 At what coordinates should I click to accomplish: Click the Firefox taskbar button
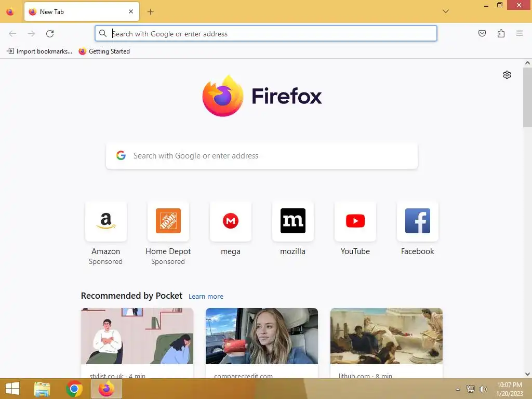coord(107,389)
